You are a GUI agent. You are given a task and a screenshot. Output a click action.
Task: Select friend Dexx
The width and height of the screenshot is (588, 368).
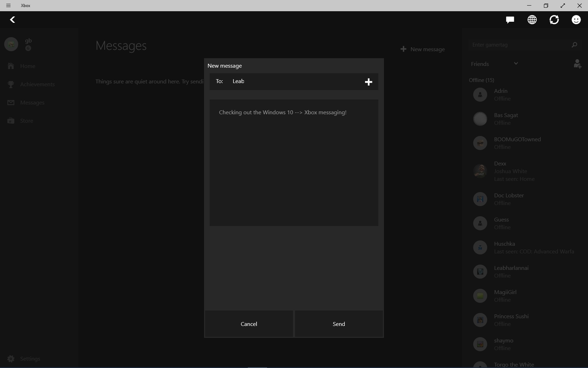click(525, 171)
